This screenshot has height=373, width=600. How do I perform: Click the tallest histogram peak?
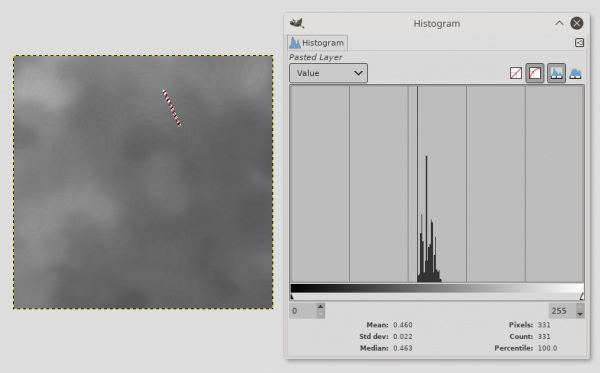pos(426,218)
